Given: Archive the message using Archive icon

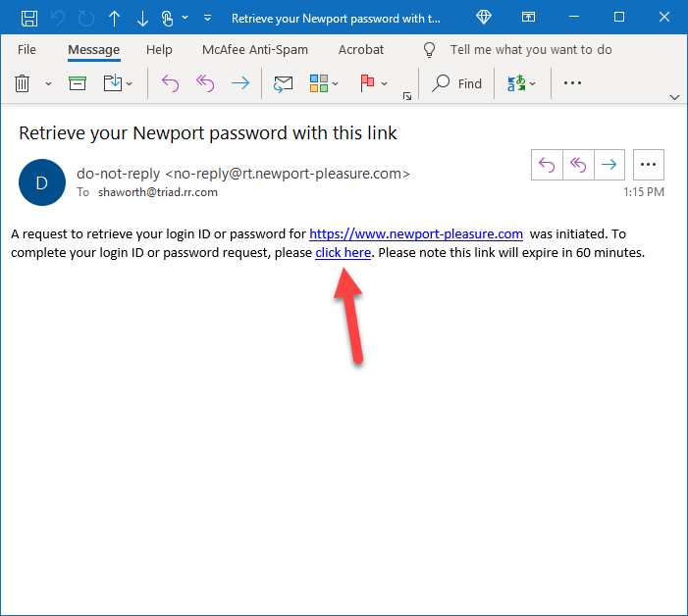Looking at the screenshot, I should [78, 83].
